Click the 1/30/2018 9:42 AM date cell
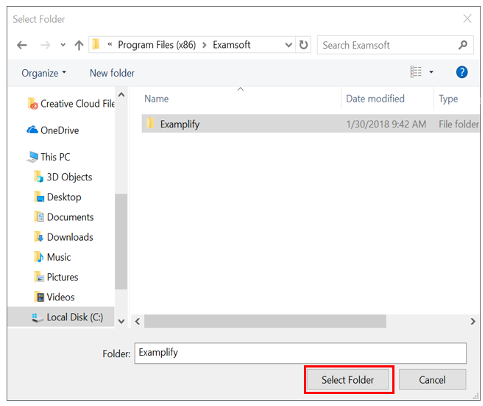 click(x=386, y=124)
